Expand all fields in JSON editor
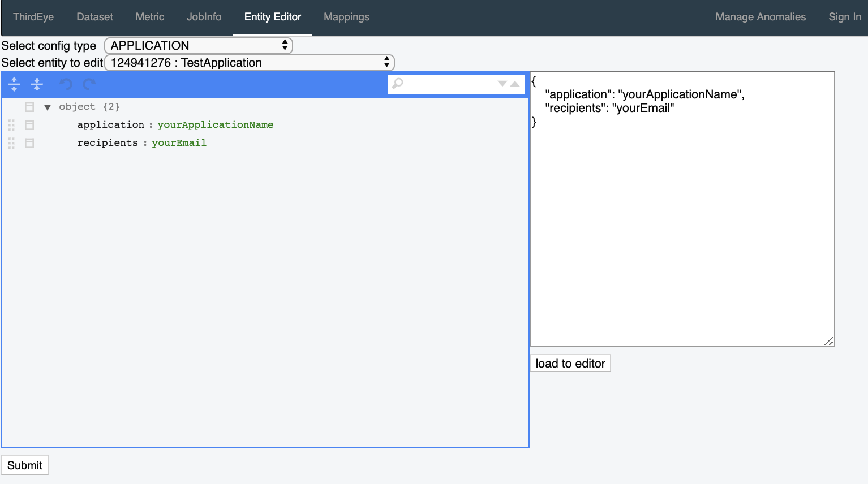868x484 pixels. point(14,84)
